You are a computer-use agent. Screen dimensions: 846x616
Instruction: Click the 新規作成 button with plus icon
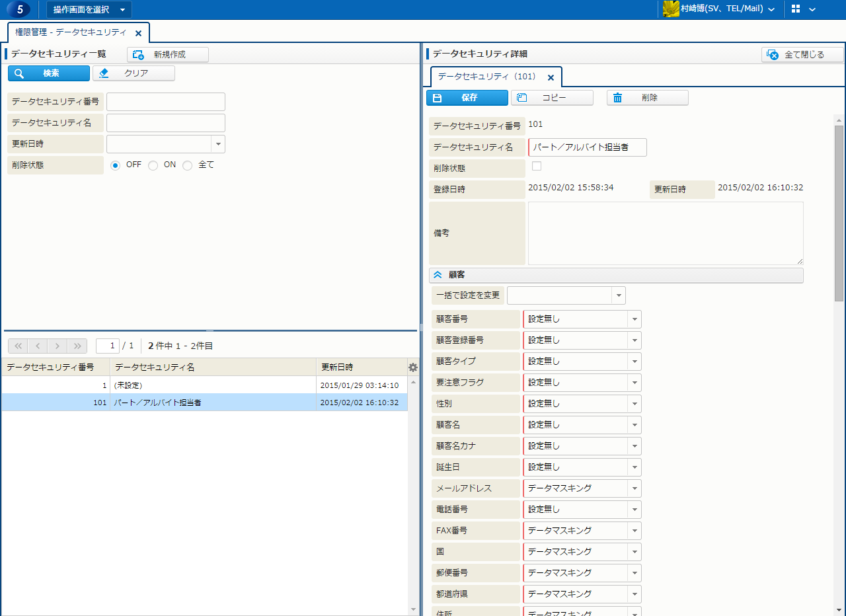[x=168, y=55]
